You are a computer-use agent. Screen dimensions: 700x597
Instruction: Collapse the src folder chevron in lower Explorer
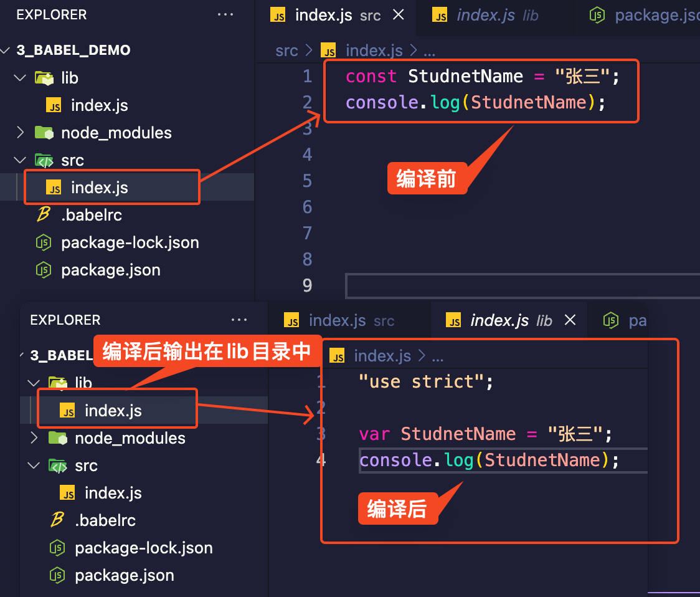[x=34, y=466]
